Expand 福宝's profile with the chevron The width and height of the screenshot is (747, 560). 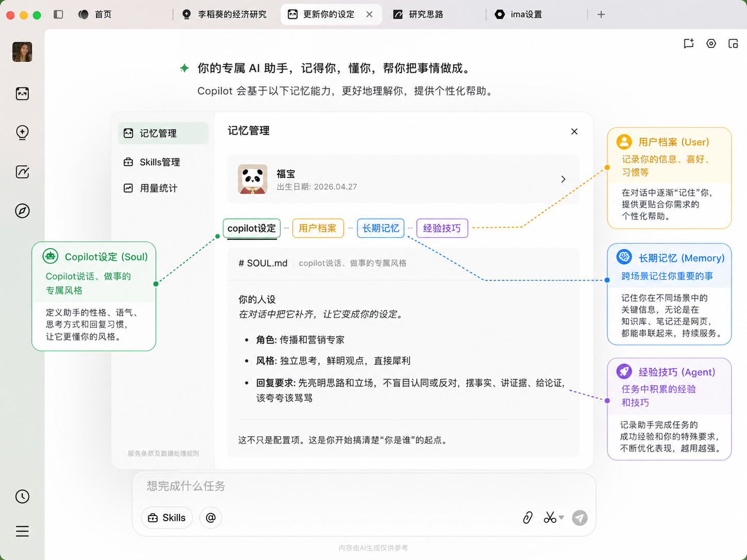[x=563, y=179]
